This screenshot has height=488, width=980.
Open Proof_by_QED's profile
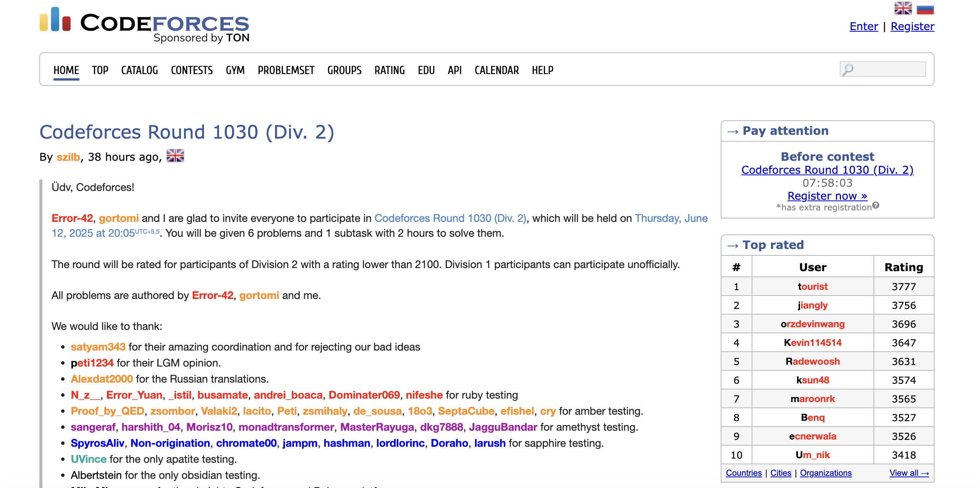[x=107, y=411]
